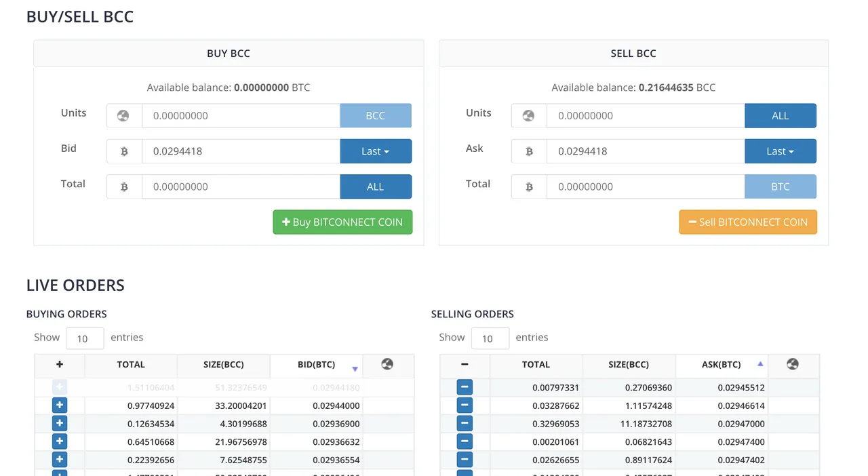Click buying orders Show entries box

coord(85,338)
